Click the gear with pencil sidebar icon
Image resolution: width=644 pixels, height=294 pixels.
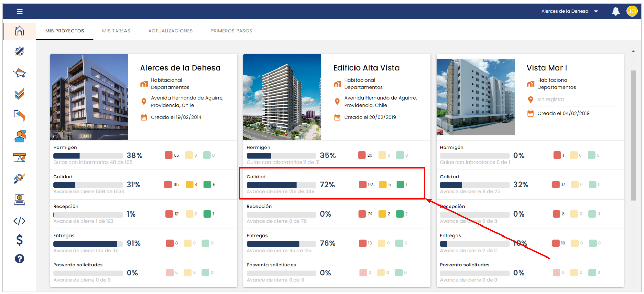[20, 52]
